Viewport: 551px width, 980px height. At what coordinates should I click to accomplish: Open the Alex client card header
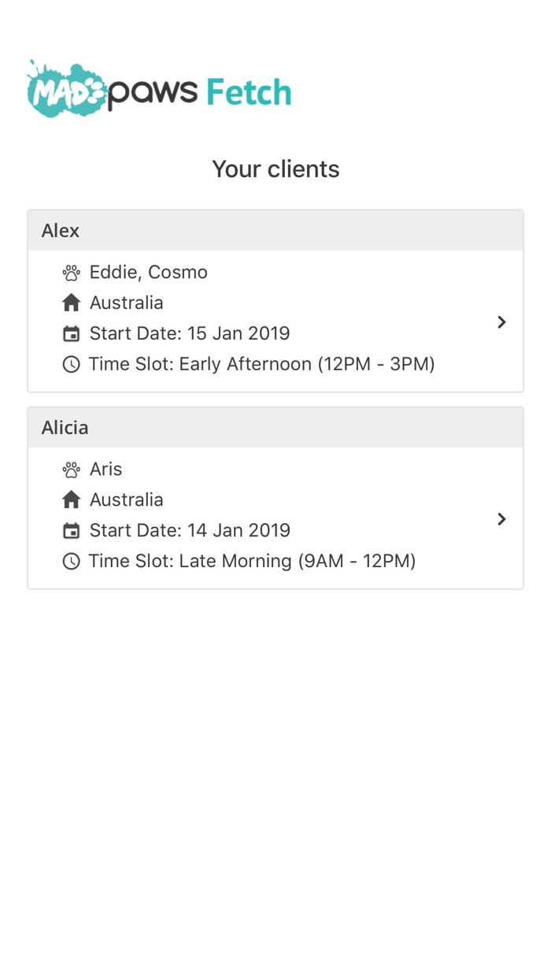coord(275,231)
